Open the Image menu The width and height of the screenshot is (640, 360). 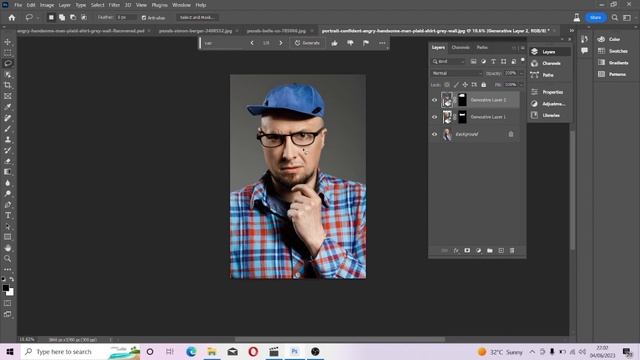pos(47,5)
